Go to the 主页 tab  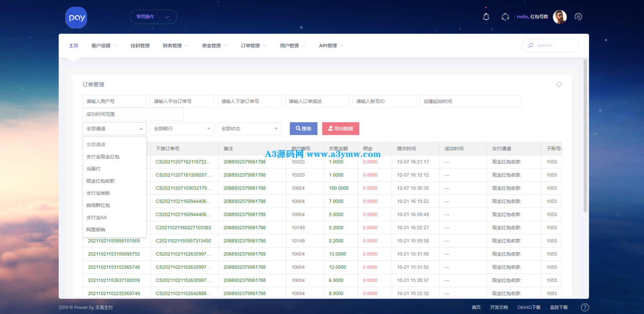click(x=73, y=46)
